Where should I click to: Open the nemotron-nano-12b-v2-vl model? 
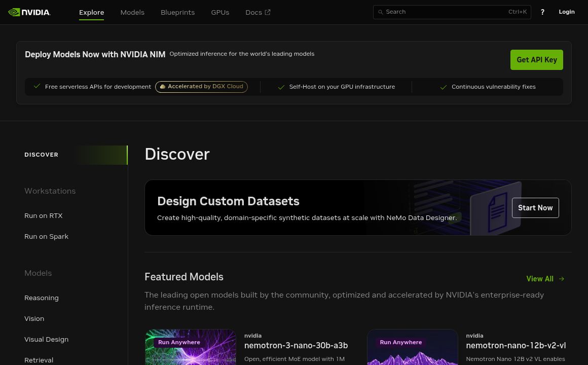click(516, 345)
